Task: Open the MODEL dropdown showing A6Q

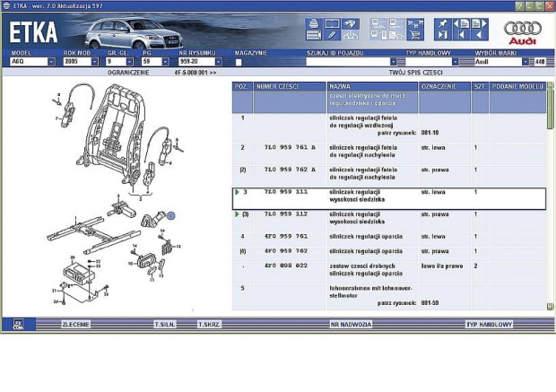Action: pos(51,62)
